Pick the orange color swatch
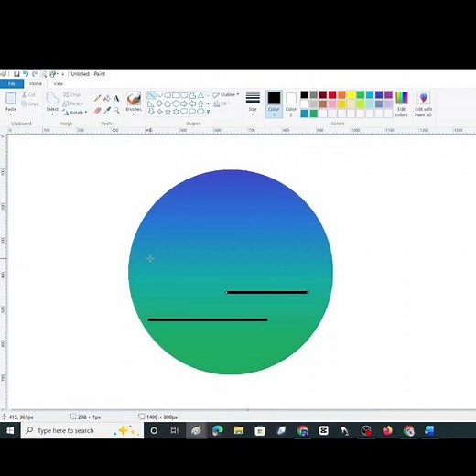 [x=341, y=95]
